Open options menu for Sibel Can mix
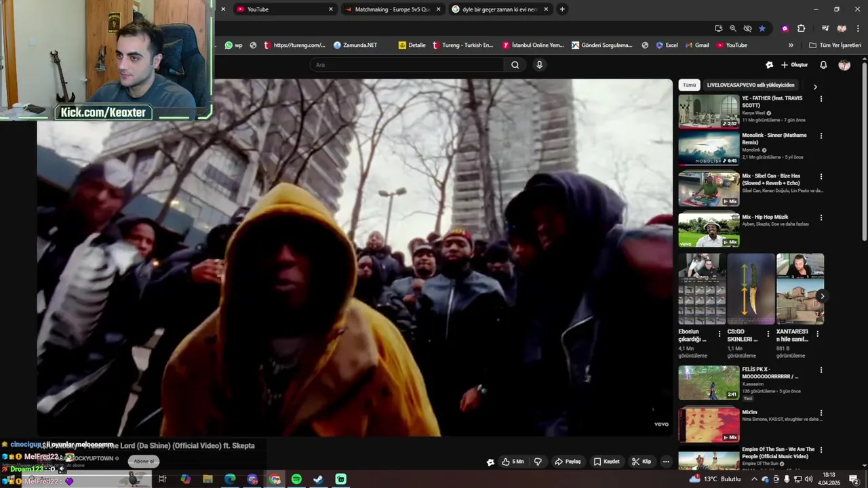Screen dimensions: 868x488 pos(821,177)
